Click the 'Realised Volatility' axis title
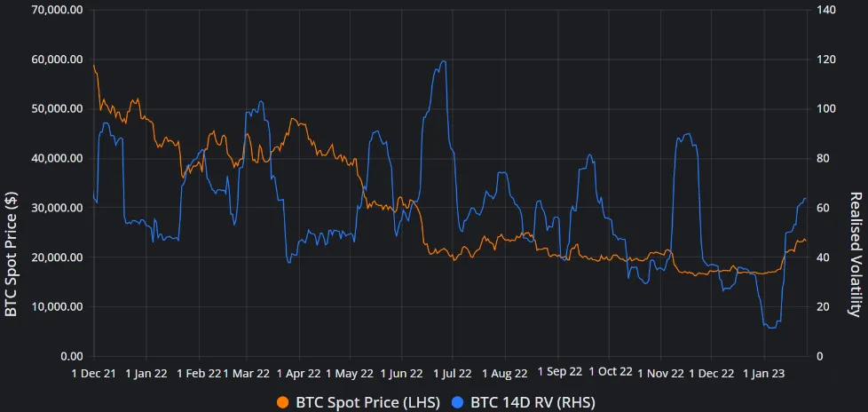Screen dimensions: 868x412 [856, 254]
